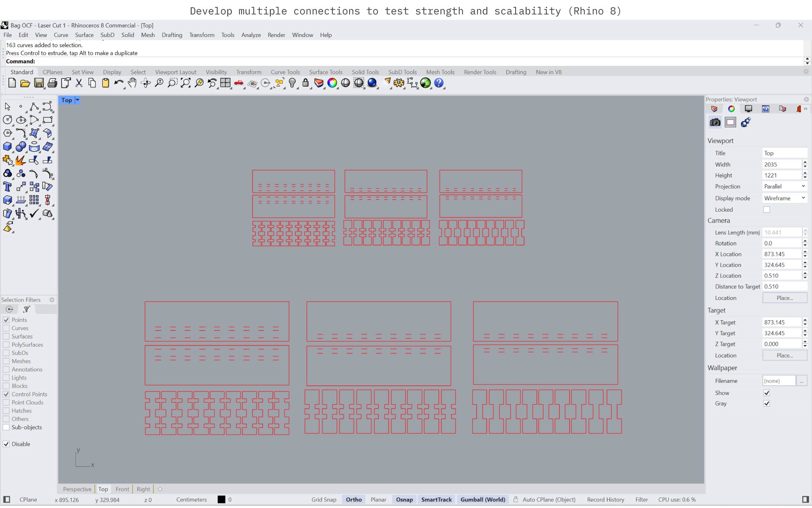Select the Pan hand tool
The height and width of the screenshot is (508, 812).
point(132,83)
